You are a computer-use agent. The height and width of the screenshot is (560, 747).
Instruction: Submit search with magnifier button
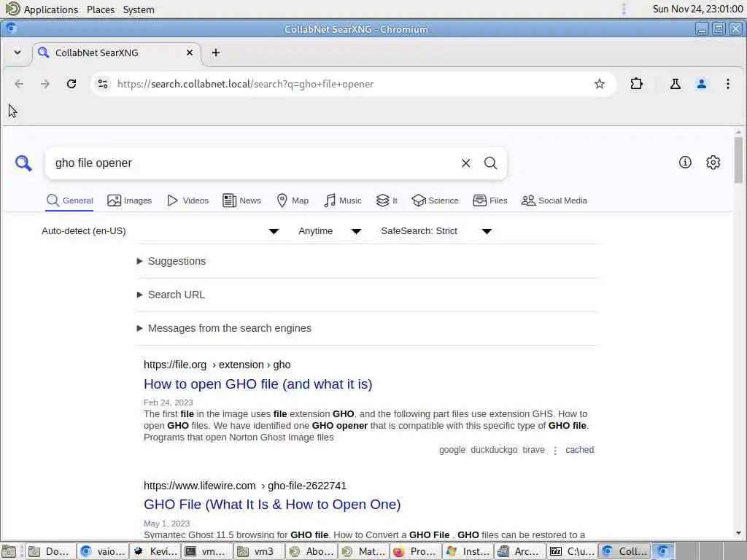491,163
